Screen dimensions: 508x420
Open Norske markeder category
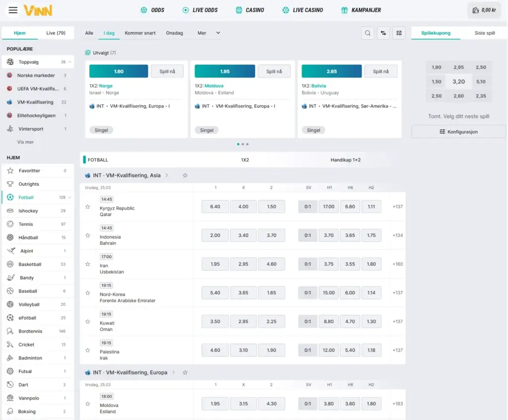(x=38, y=75)
